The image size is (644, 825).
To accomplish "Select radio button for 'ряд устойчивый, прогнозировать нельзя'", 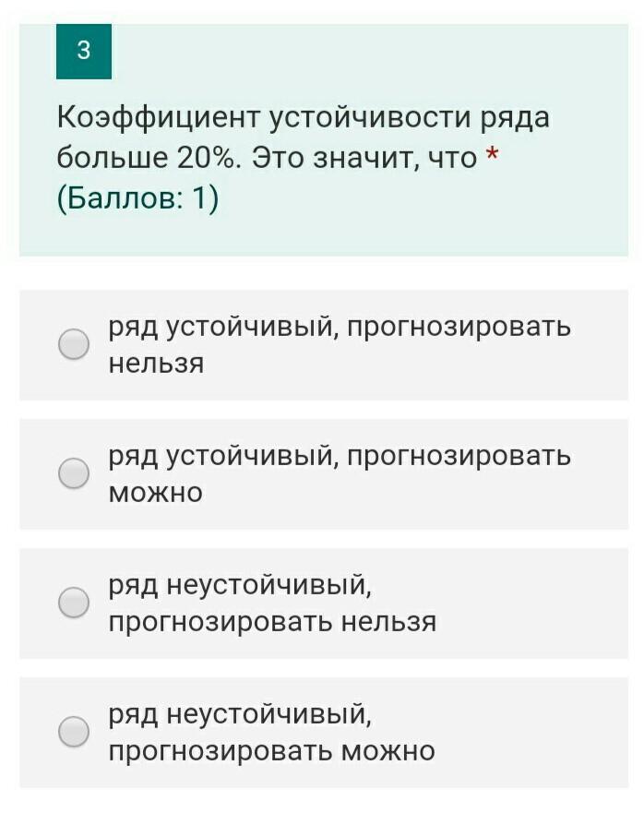I will click(74, 345).
